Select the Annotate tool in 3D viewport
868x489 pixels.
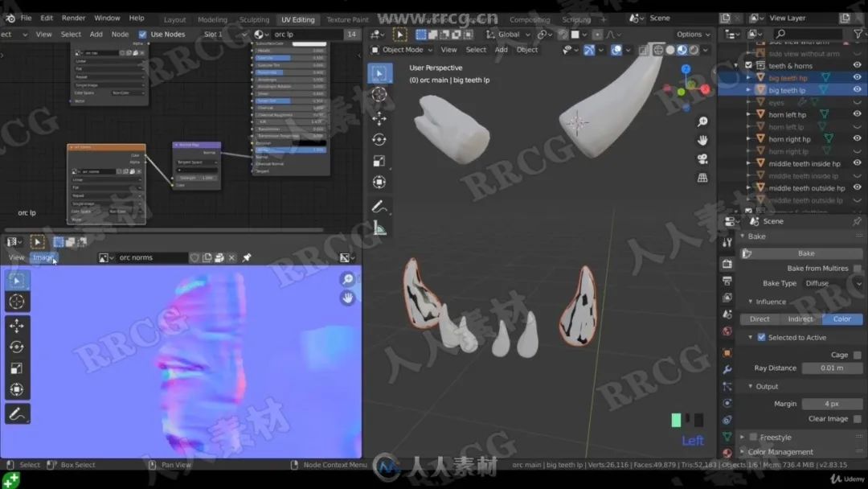point(379,207)
